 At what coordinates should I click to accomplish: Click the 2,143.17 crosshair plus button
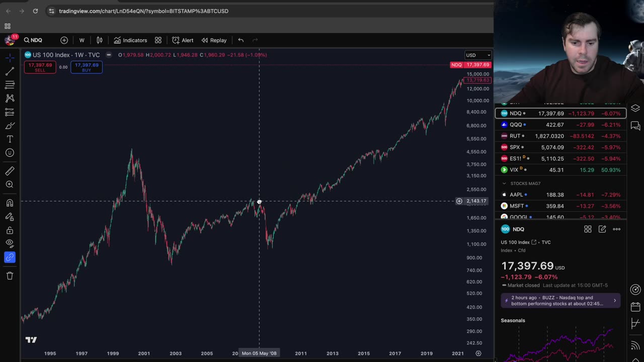click(x=459, y=201)
